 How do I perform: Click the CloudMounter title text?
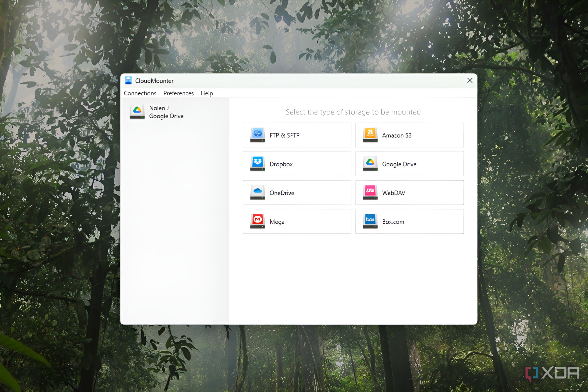pos(155,81)
